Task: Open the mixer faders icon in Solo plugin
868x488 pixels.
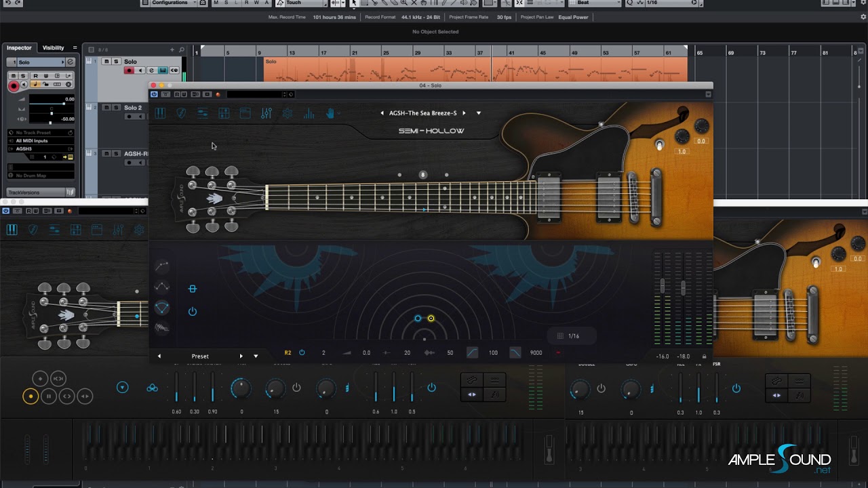Action: (x=267, y=113)
